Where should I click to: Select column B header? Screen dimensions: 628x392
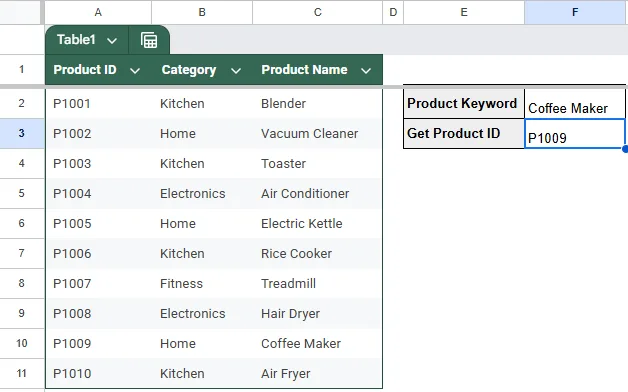click(202, 12)
